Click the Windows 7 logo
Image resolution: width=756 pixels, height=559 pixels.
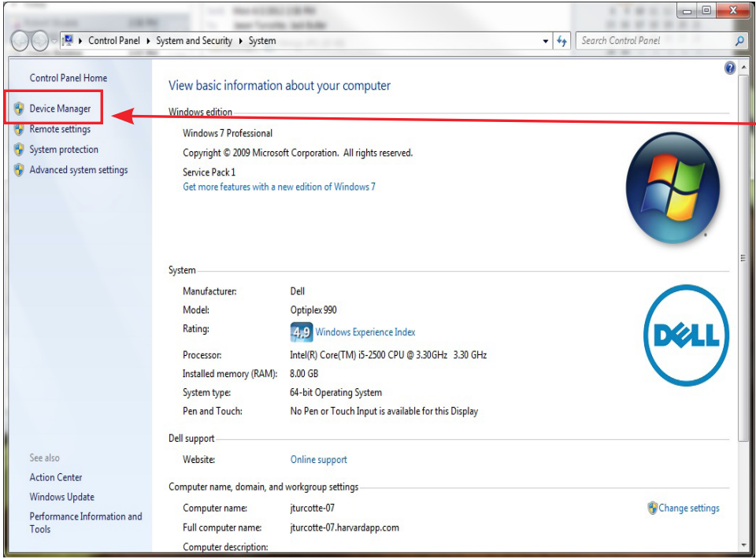[673, 187]
